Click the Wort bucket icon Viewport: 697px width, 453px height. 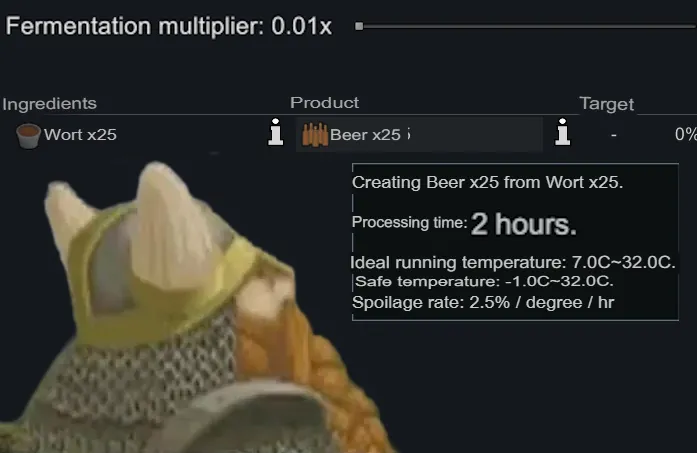click(28, 136)
